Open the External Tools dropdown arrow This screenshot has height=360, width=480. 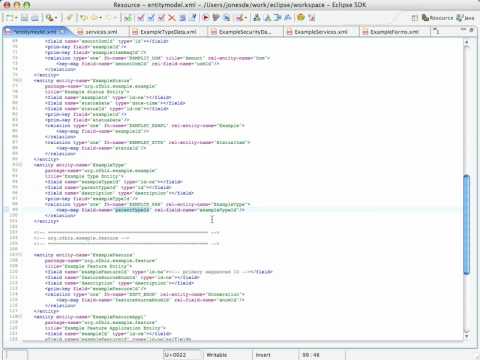click(x=56, y=18)
